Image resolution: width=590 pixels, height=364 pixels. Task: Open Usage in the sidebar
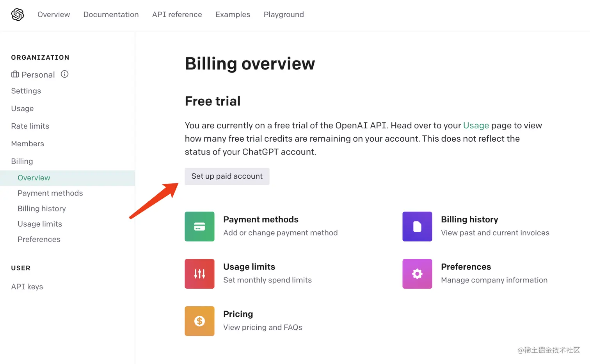click(x=22, y=108)
